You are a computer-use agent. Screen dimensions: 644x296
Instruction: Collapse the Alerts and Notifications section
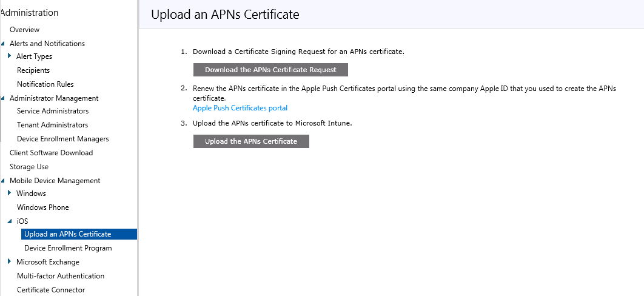(3, 44)
